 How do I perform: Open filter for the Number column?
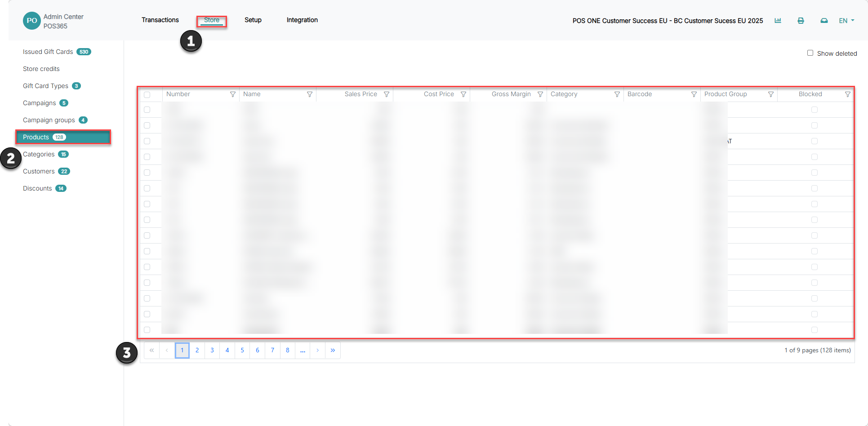click(232, 94)
